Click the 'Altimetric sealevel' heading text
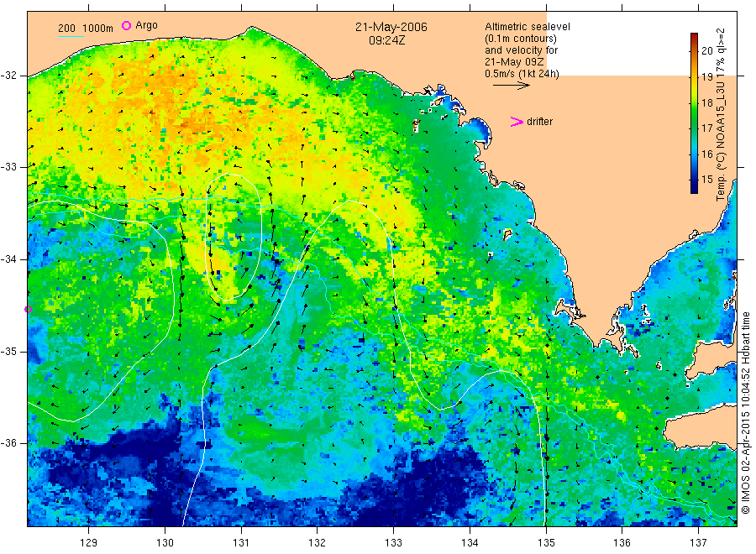756x554 pixels. [527, 27]
